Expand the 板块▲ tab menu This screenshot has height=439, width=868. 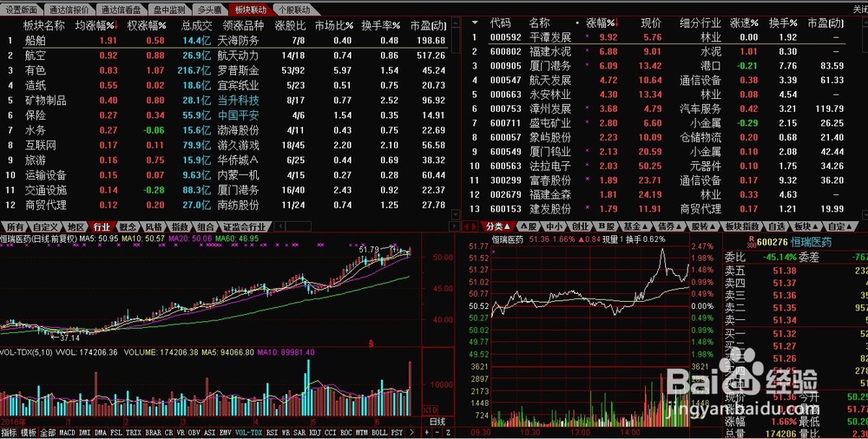pyautogui.click(x=806, y=226)
